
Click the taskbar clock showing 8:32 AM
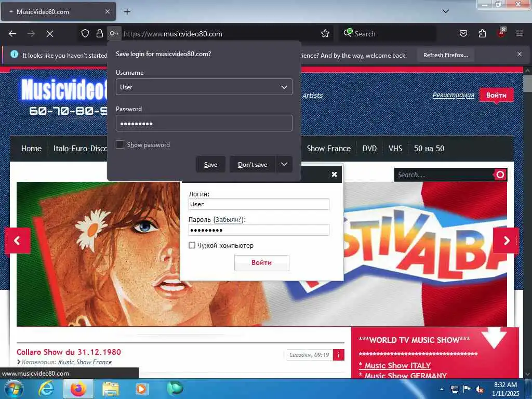[x=506, y=389]
